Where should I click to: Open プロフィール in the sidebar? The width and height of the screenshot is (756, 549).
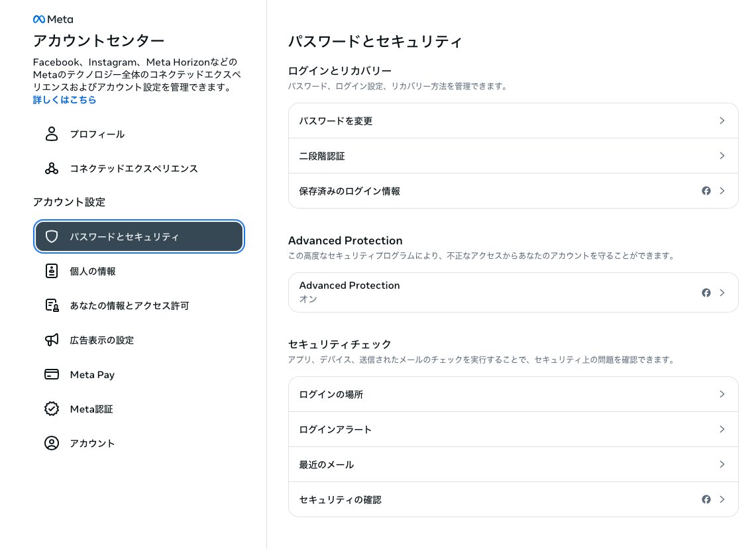pos(139,134)
